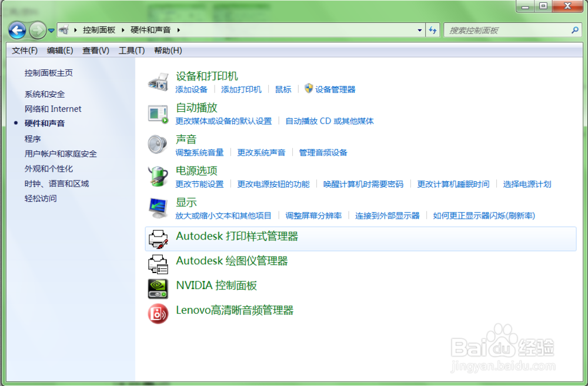Viewport: 588px width, 386px height.
Task: Click the AutoPlay CD icon
Action: 158,113
